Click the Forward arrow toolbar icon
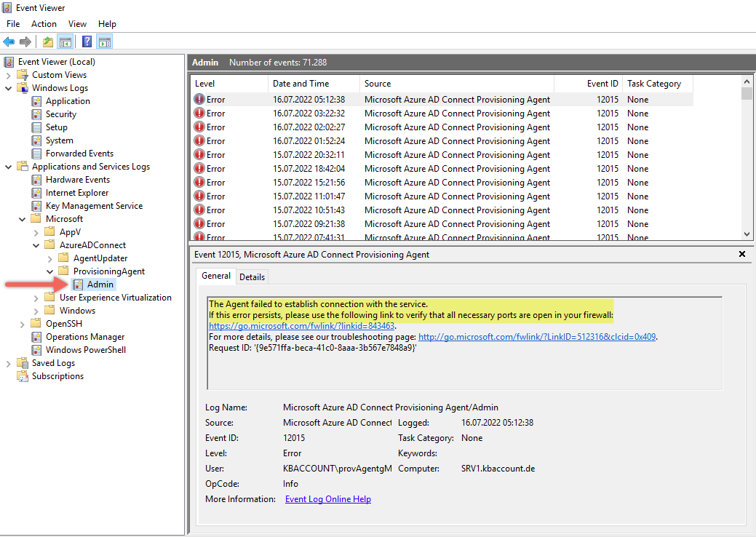Viewport: 756px width, 537px height. 25,42
